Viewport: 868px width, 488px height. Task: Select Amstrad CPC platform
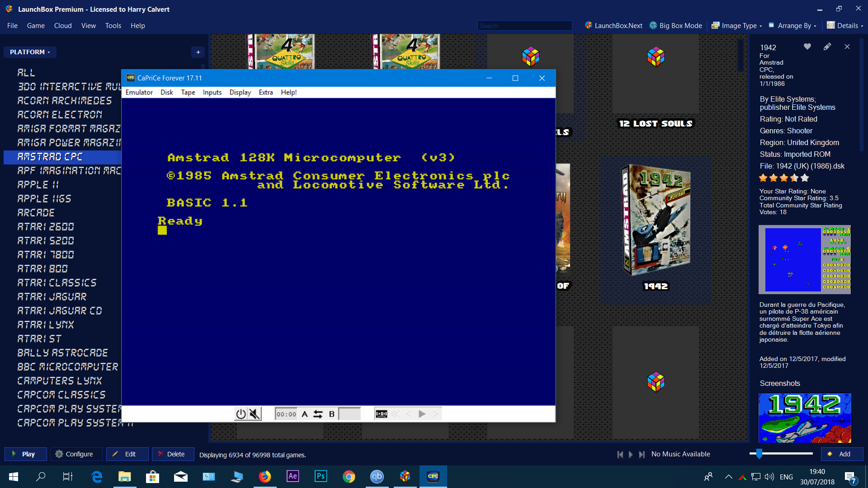62,157
